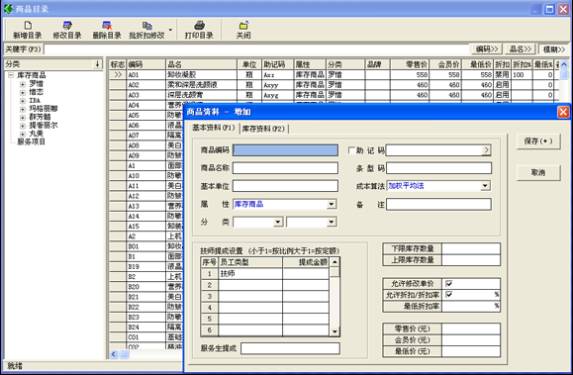
Task: Expand the 罗维 category node
Action: 23,84
